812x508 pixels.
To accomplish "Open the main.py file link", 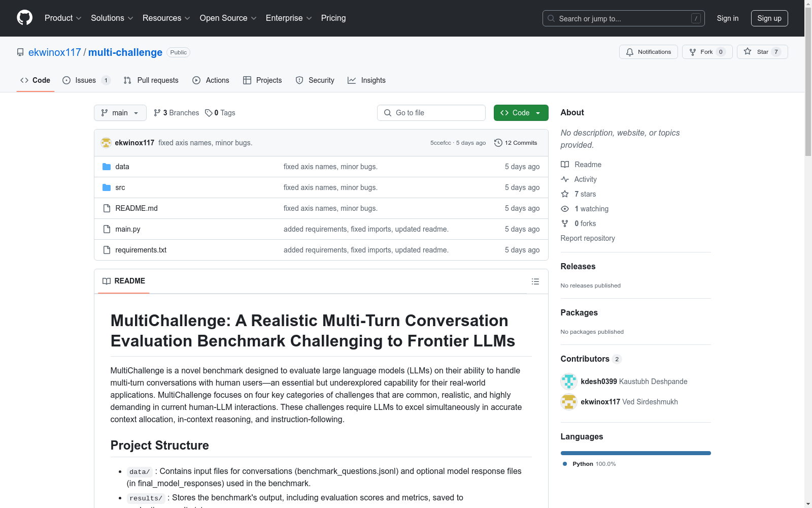I will tap(127, 229).
